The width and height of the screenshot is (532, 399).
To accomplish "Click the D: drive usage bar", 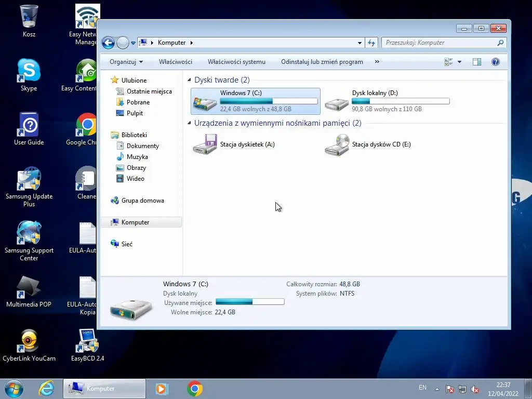I will (x=401, y=101).
